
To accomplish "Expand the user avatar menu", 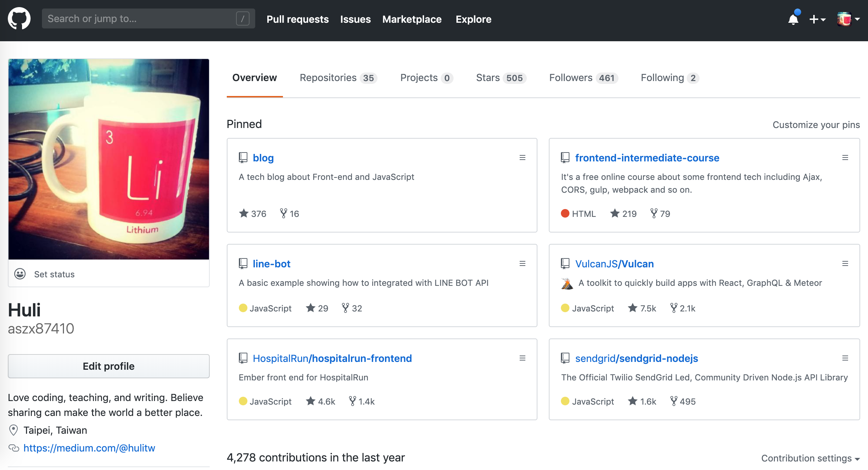I will (x=848, y=19).
